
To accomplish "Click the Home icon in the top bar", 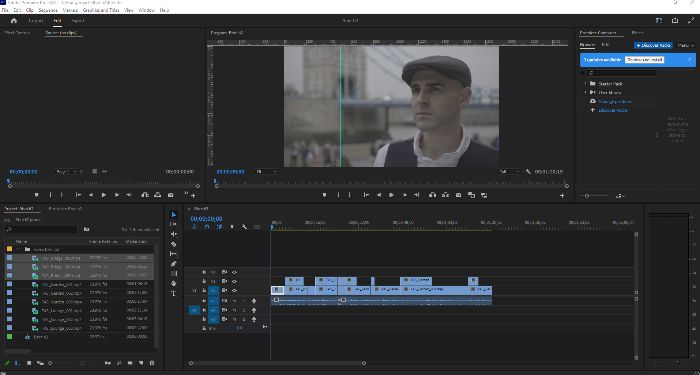I will coord(14,21).
